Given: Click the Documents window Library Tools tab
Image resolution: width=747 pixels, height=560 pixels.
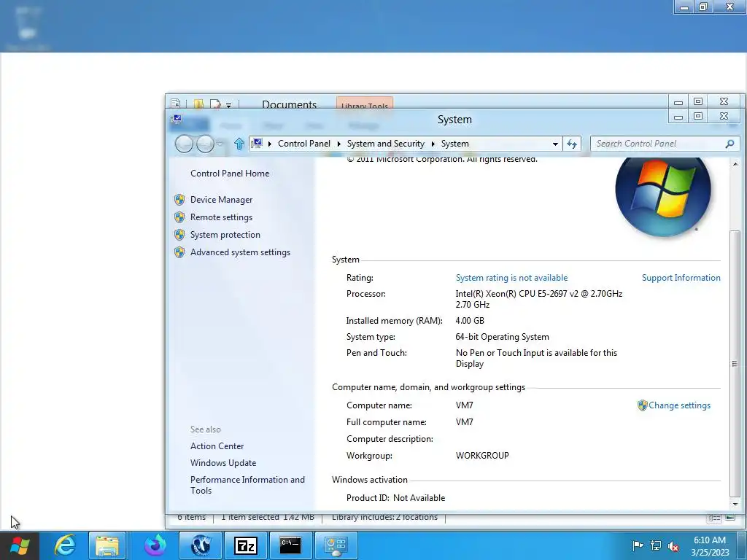Looking at the screenshot, I should [365, 104].
